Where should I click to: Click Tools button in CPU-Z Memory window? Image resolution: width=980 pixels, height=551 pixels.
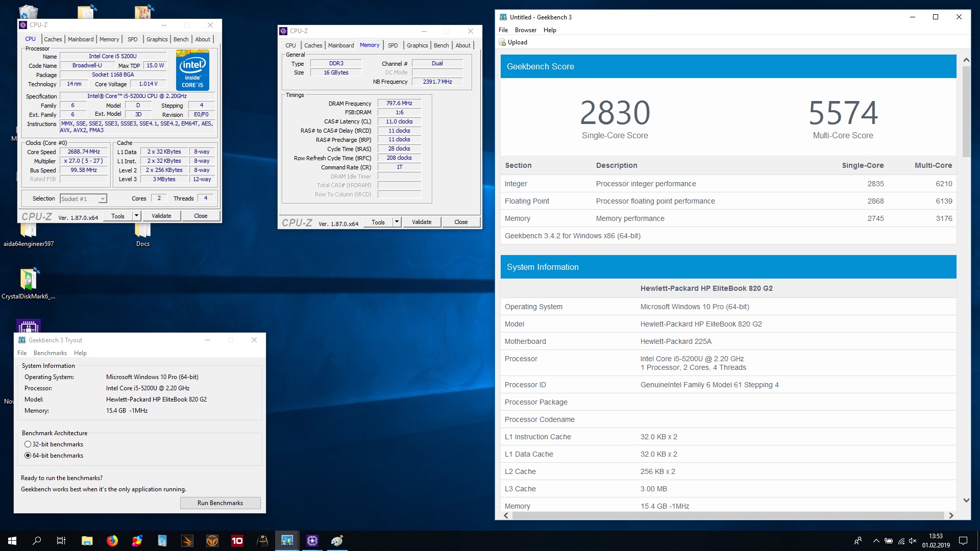(x=378, y=222)
